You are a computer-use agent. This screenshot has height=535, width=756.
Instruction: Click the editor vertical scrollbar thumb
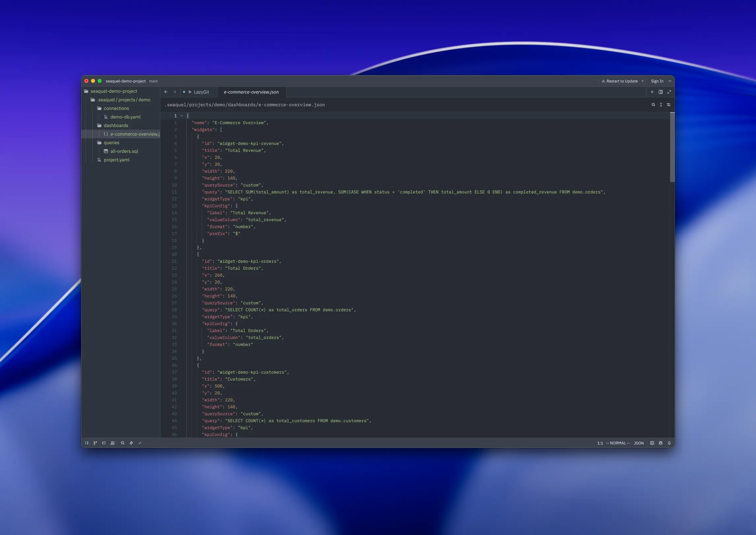(x=672, y=147)
